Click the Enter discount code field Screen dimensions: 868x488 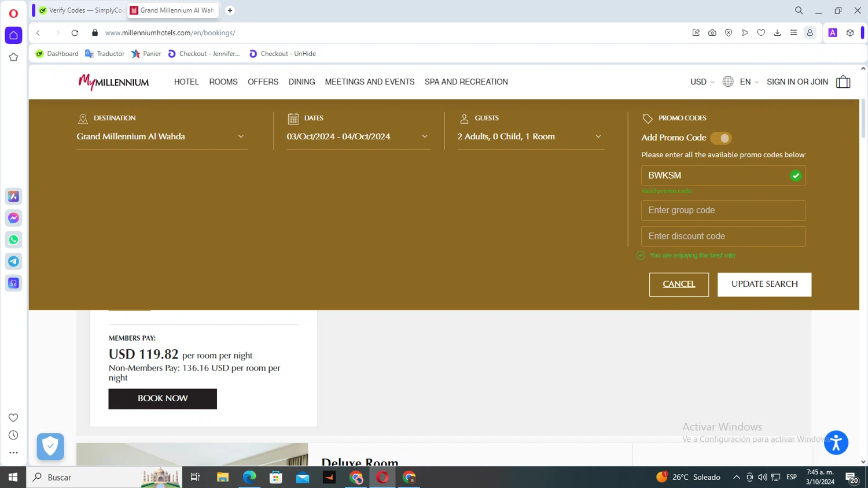click(723, 236)
